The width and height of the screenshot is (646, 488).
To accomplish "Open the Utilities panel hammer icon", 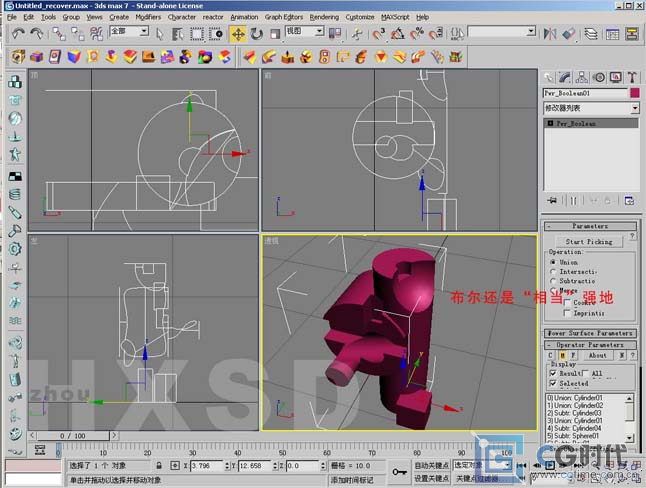I will [632, 77].
